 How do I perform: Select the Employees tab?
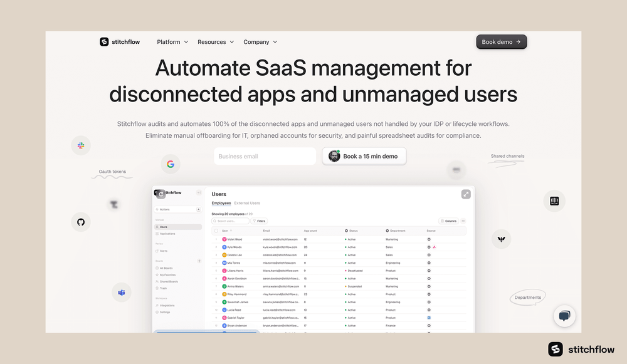coord(221,203)
